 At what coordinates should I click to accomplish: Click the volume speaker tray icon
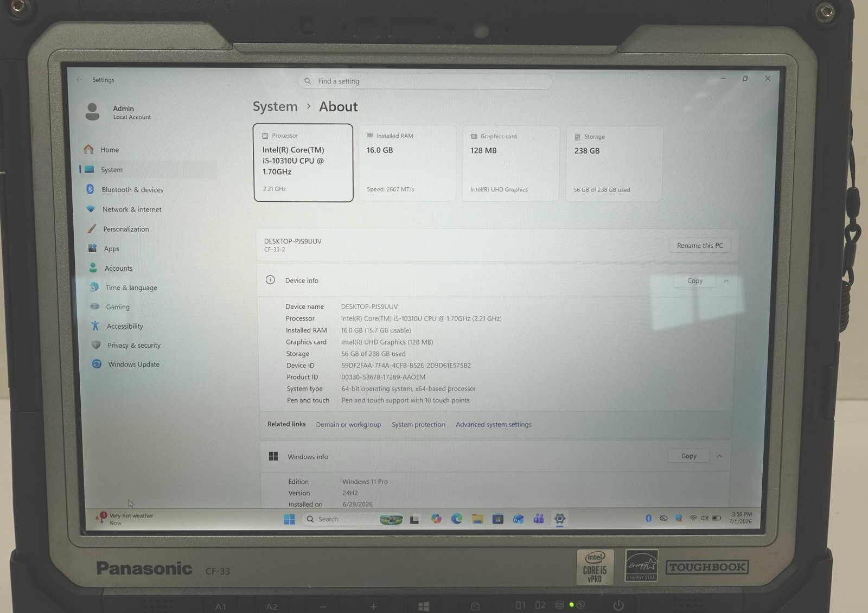coord(704,519)
